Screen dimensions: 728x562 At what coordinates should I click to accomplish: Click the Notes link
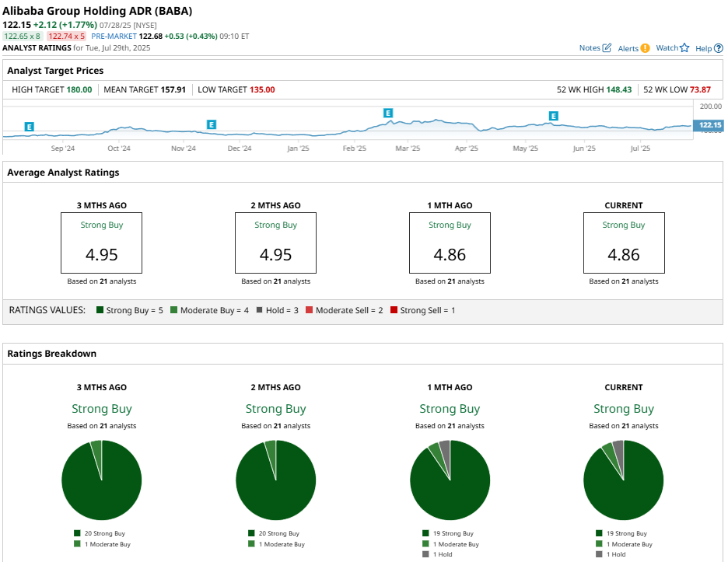[x=590, y=47]
